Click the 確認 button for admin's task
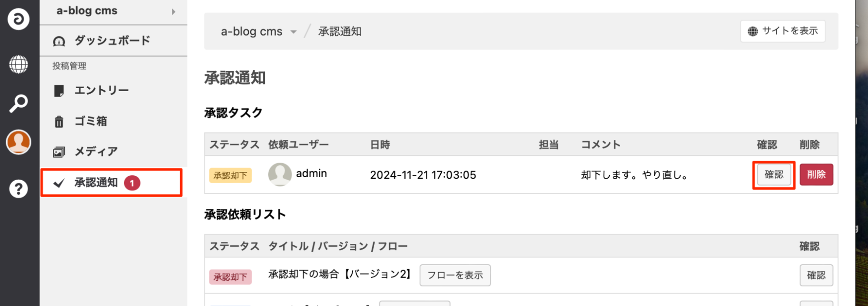 pos(774,174)
